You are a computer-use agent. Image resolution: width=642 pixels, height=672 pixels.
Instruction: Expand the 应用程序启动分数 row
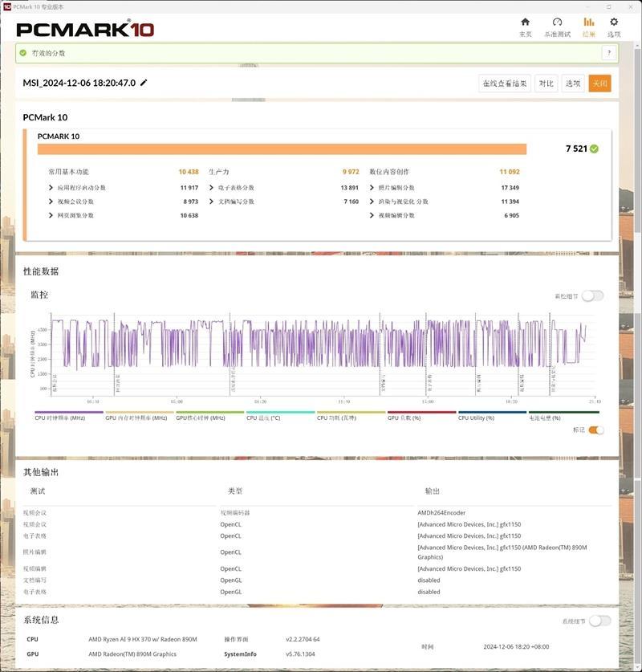[51, 188]
